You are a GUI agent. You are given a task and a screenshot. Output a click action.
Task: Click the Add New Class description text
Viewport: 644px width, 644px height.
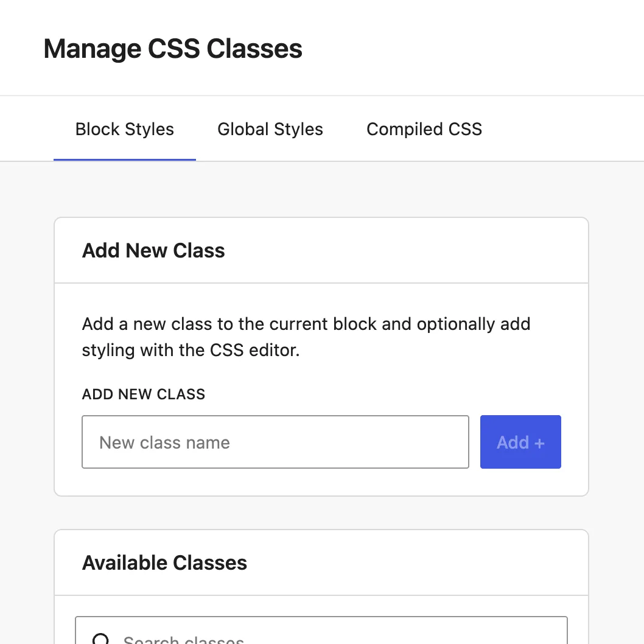pos(304,337)
